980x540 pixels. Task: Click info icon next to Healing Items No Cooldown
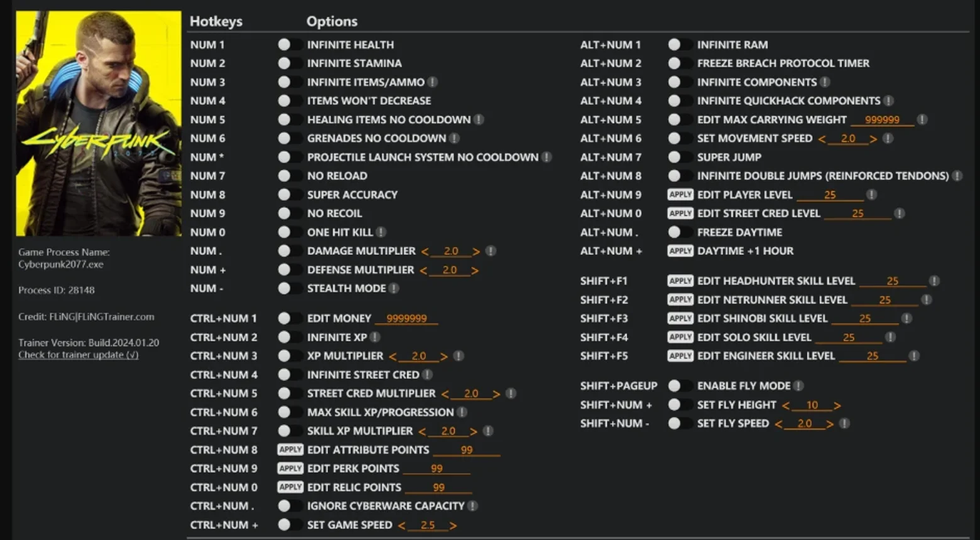[x=479, y=119]
